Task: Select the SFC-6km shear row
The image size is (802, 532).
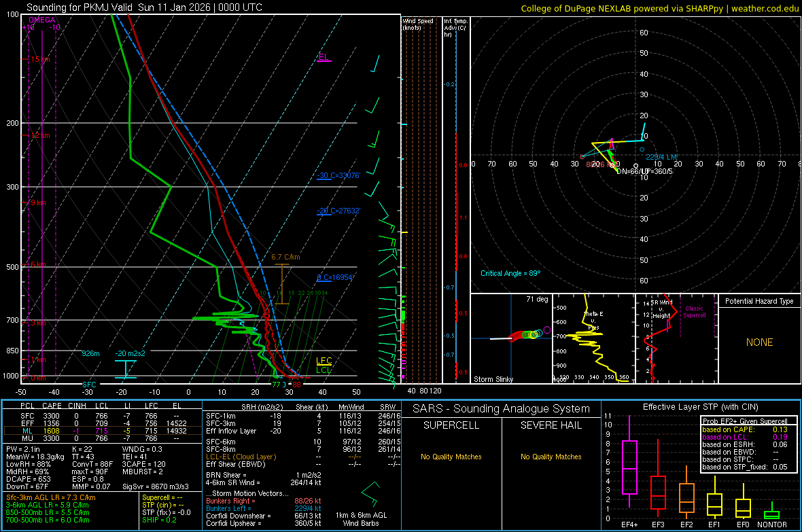Action: (302, 442)
